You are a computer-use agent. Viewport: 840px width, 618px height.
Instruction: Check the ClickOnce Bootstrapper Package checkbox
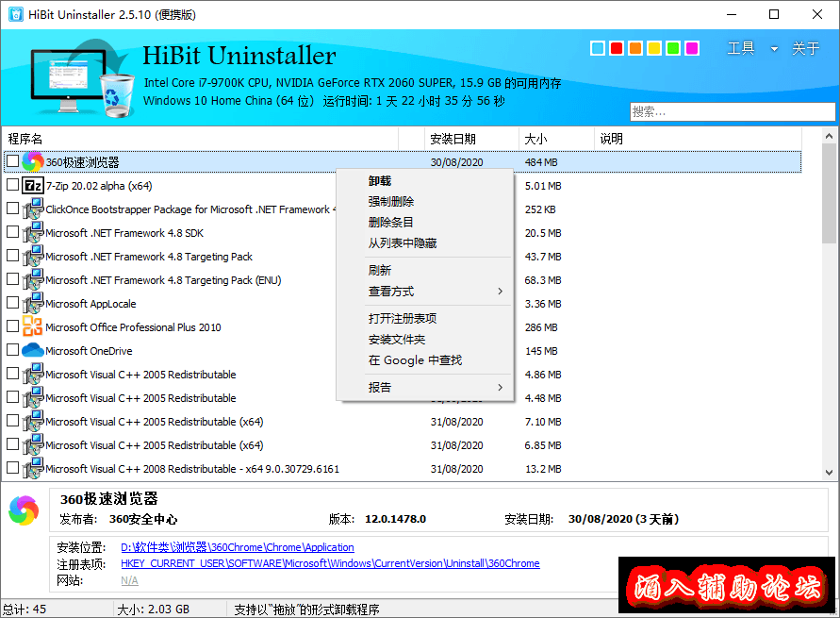(13, 208)
